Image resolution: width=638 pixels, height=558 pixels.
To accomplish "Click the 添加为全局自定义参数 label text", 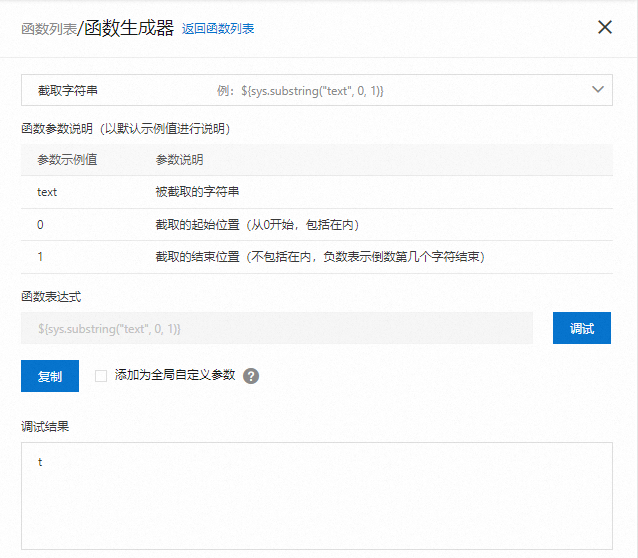I will point(175,375).
